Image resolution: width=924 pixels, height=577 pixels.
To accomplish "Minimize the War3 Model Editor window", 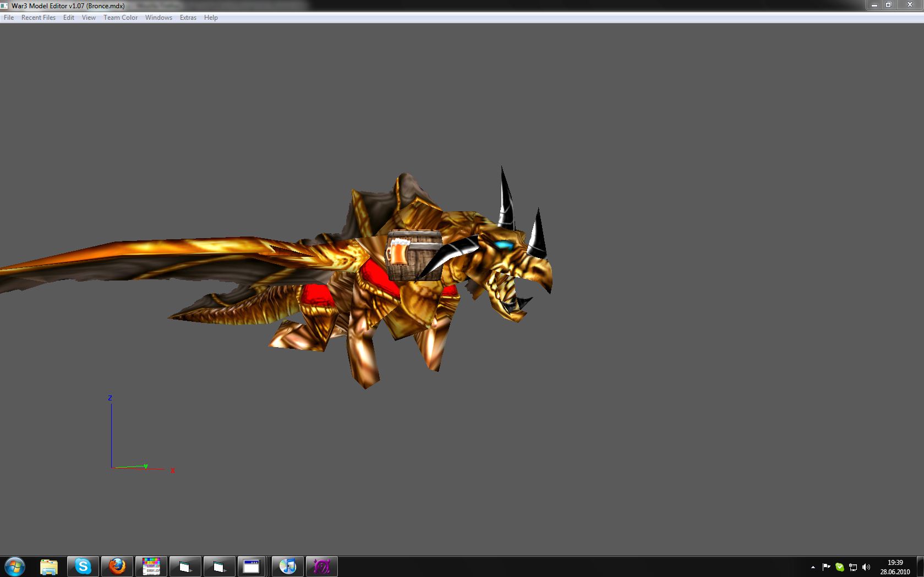I will [874, 5].
